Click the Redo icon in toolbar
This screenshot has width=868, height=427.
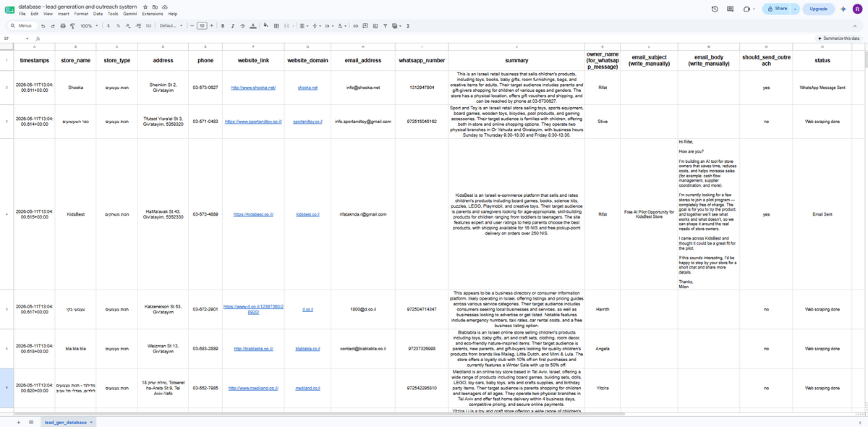point(52,25)
